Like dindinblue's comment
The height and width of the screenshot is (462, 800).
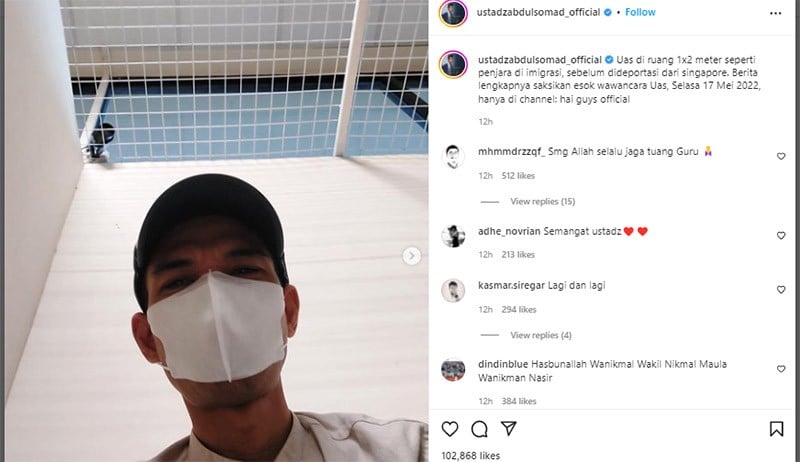click(x=781, y=369)
